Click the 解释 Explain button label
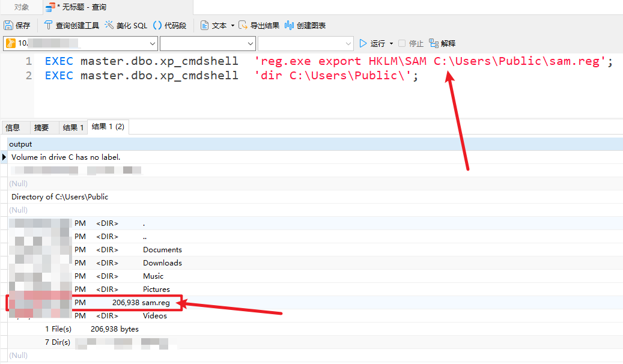Viewport: 623px width, 364px height. click(448, 43)
